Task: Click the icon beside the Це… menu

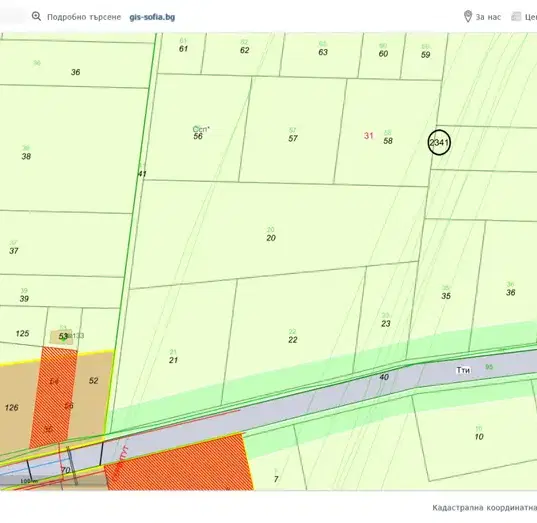Action: click(516, 16)
